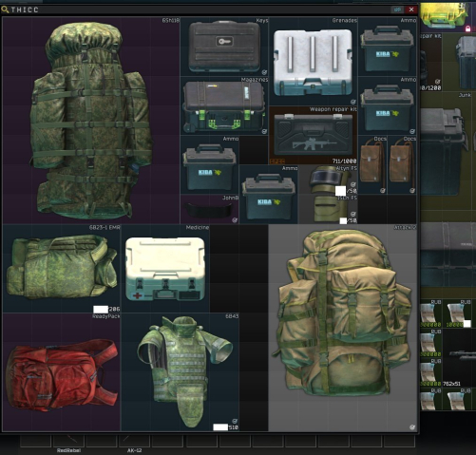The image size is (476, 455).
Task: Open the Ammo case beside the Grenades case
Action: pyautogui.click(x=387, y=47)
